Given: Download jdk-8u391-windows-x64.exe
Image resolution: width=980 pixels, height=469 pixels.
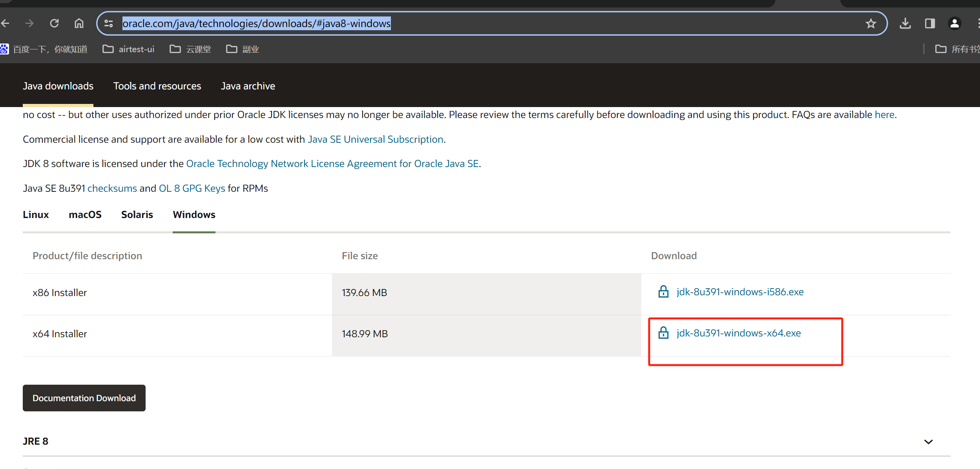Looking at the screenshot, I should pos(738,333).
